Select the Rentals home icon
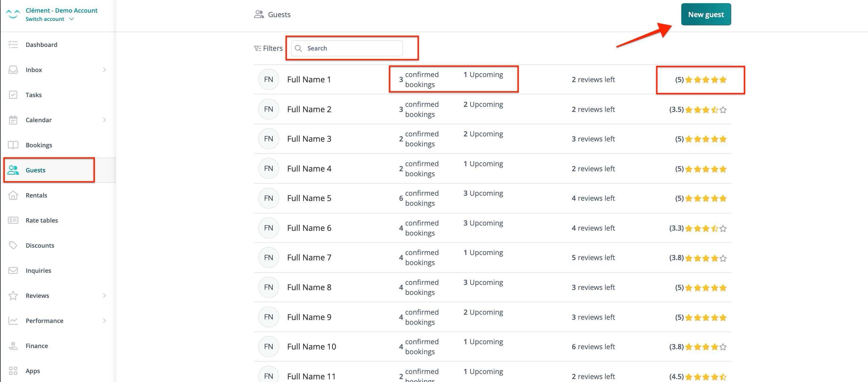This screenshot has width=868, height=382. pos(13,195)
